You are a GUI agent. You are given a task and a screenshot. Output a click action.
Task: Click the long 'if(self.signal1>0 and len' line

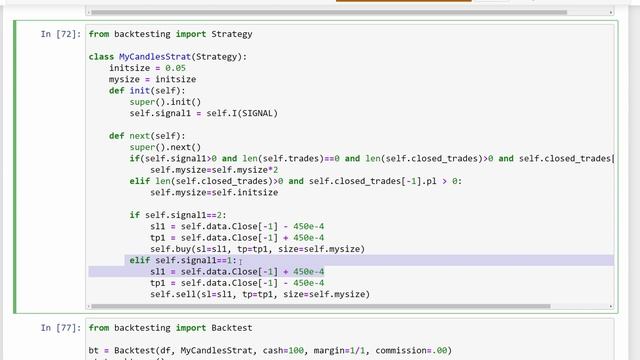click(371, 158)
